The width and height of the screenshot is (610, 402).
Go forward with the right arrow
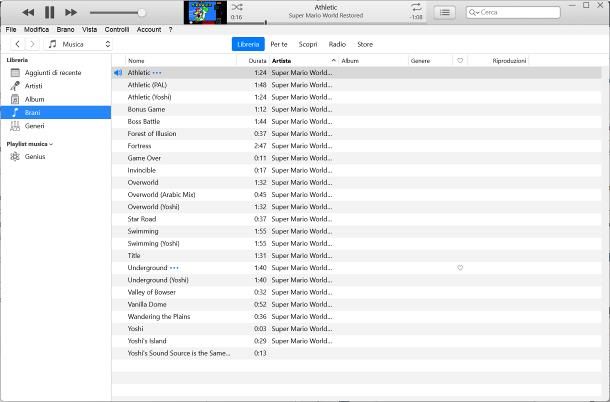click(32, 44)
